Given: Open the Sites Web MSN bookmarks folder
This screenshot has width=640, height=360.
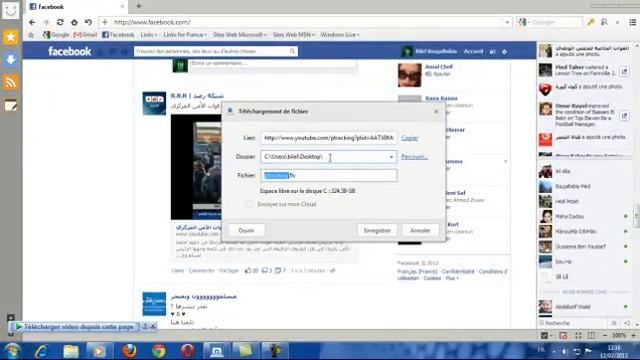Looking at the screenshot, I should (294, 35).
